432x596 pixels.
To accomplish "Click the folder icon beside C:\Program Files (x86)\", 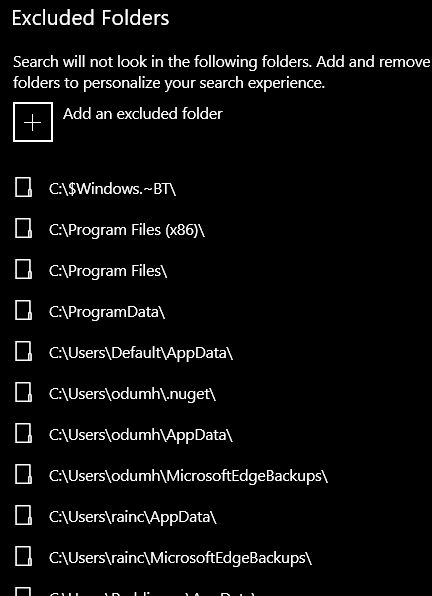I will click(x=23, y=229).
